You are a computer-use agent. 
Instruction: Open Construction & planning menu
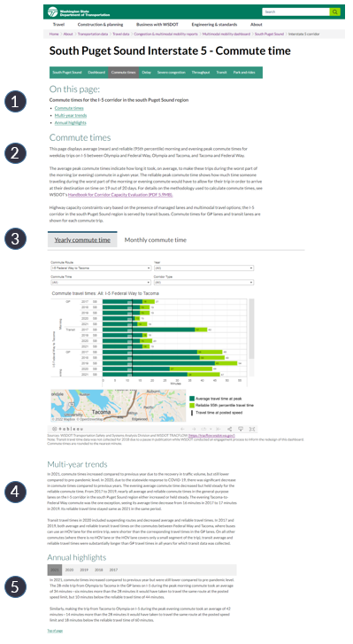coord(101,25)
